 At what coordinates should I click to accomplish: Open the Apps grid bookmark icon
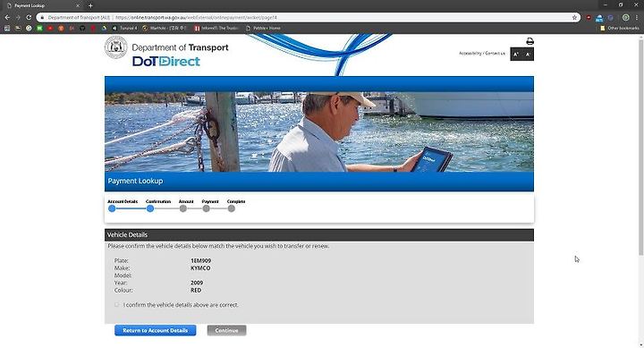[x=7, y=28]
